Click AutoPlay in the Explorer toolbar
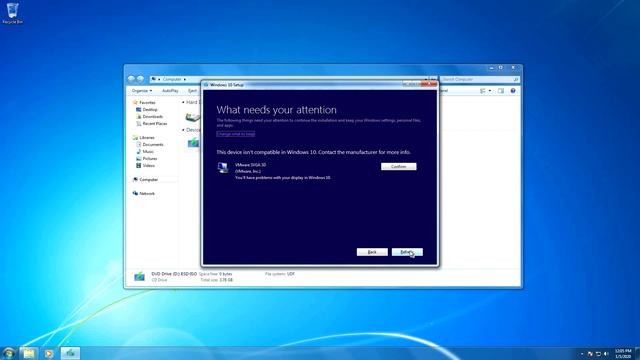640x360 pixels. (x=170, y=91)
